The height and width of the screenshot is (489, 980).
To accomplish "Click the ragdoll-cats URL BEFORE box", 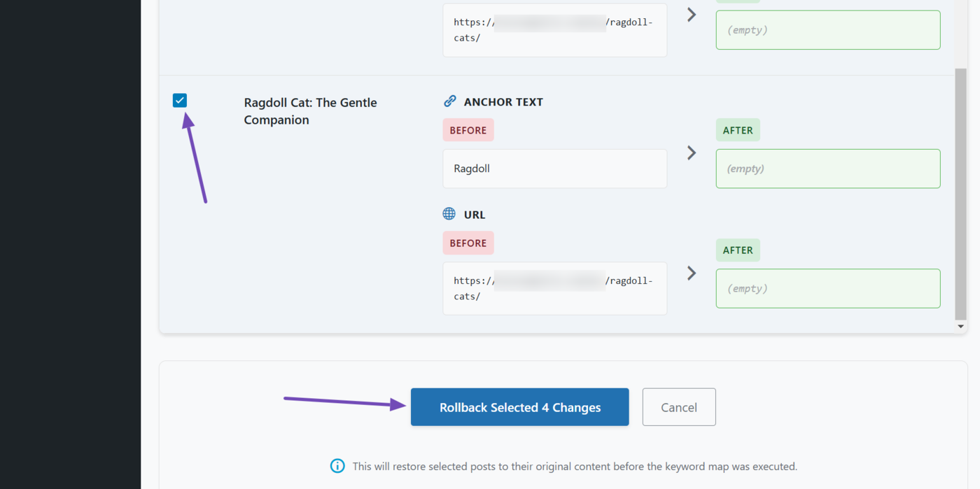I will [x=554, y=288].
